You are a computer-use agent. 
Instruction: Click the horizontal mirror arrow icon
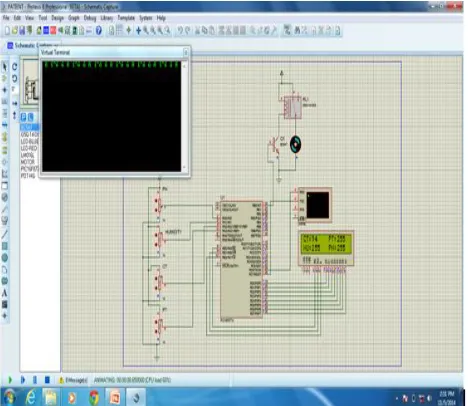[15, 104]
